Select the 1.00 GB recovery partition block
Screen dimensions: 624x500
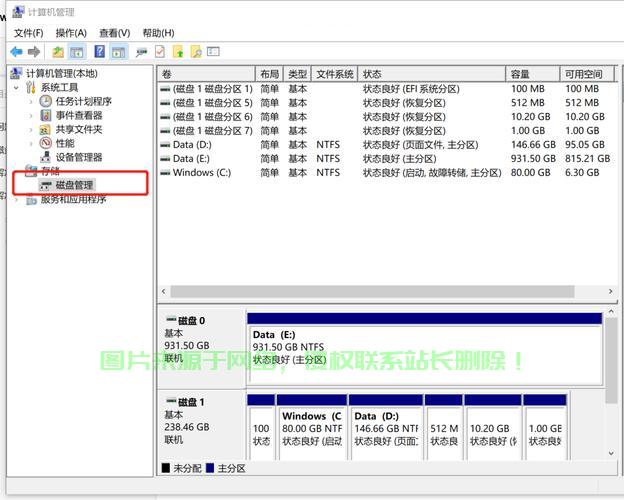pyautogui.click(x=545, y=427)
